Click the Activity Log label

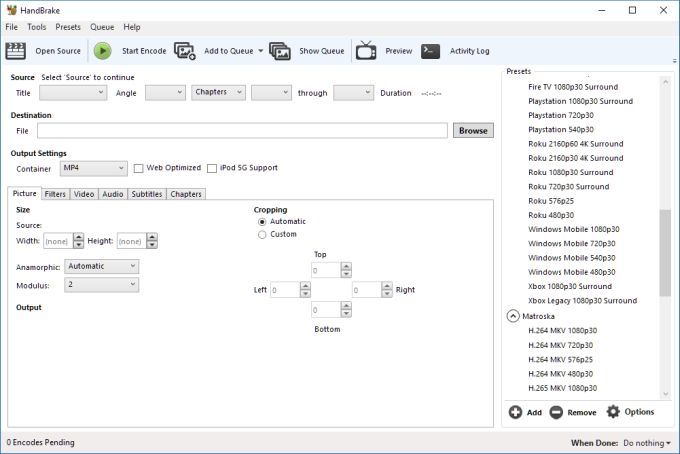coord(469,51)
